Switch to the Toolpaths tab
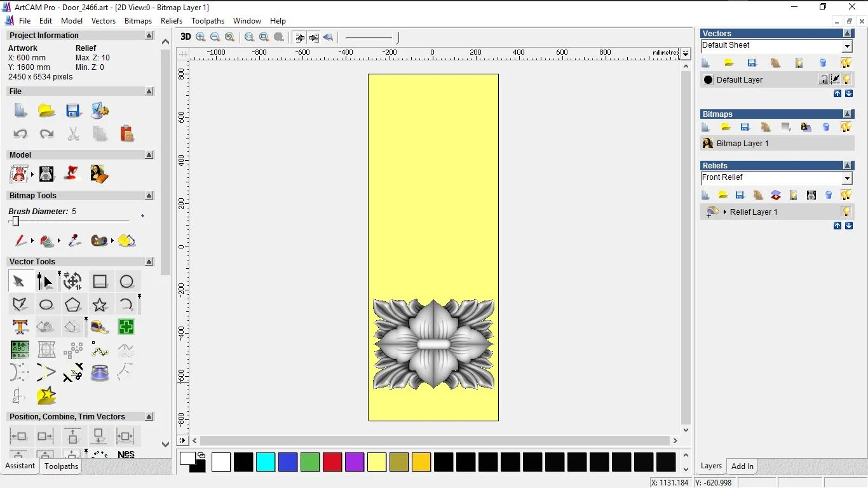Image resolution: width=868 pixels, height=488 pixels. (61, 466)
